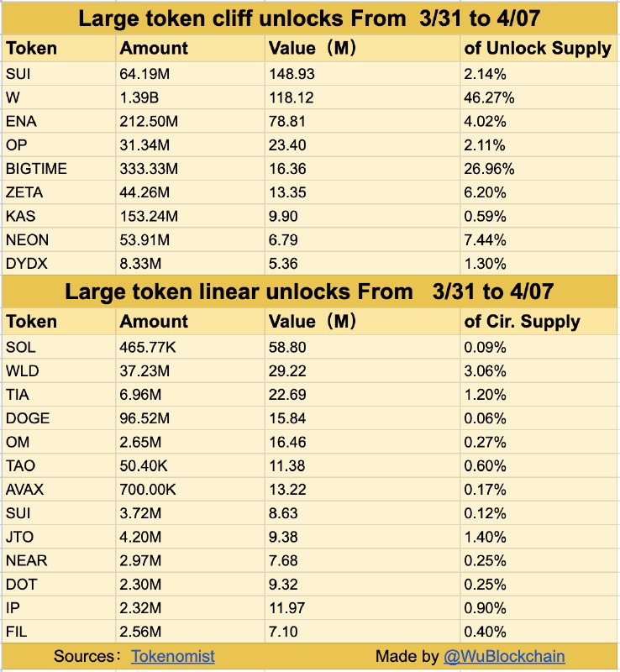Open the Tokenomist source link
620x672 pixels.
172,656
